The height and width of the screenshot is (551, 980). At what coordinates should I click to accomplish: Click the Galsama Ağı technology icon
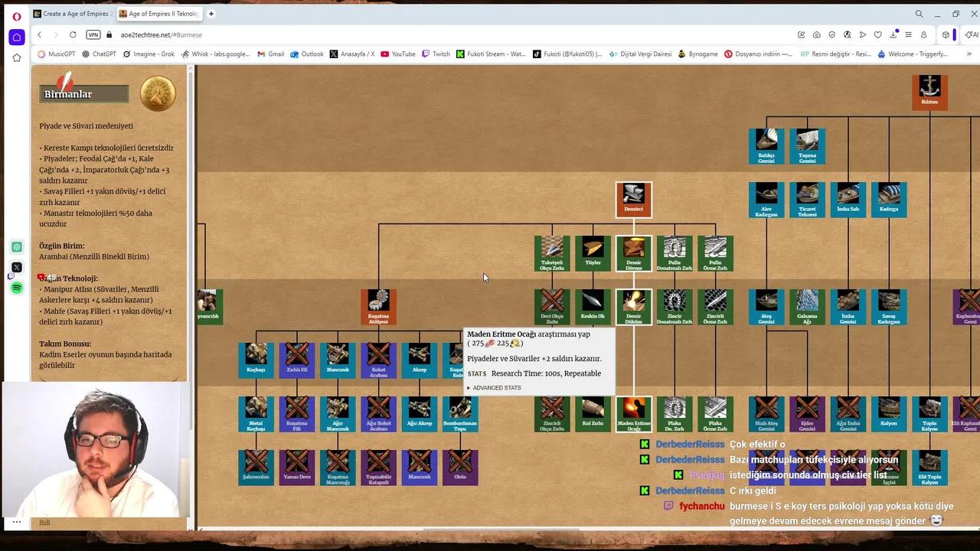(807, 307)
